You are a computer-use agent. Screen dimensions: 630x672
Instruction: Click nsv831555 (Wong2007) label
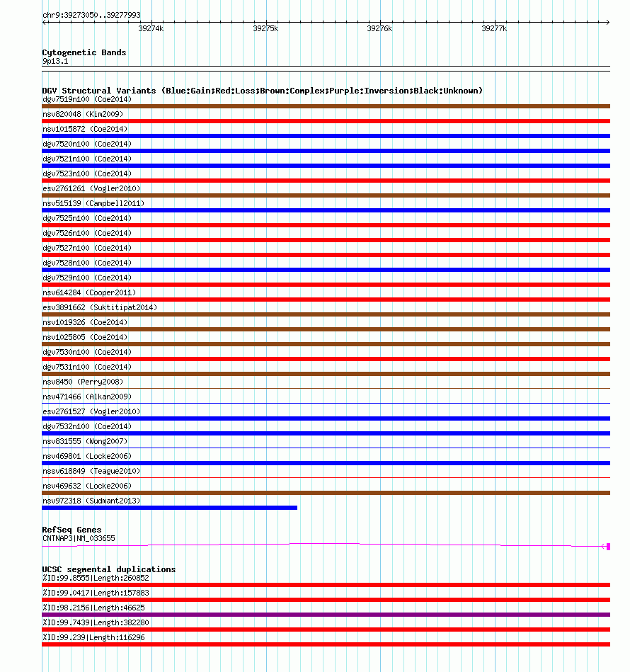(85, 441)
